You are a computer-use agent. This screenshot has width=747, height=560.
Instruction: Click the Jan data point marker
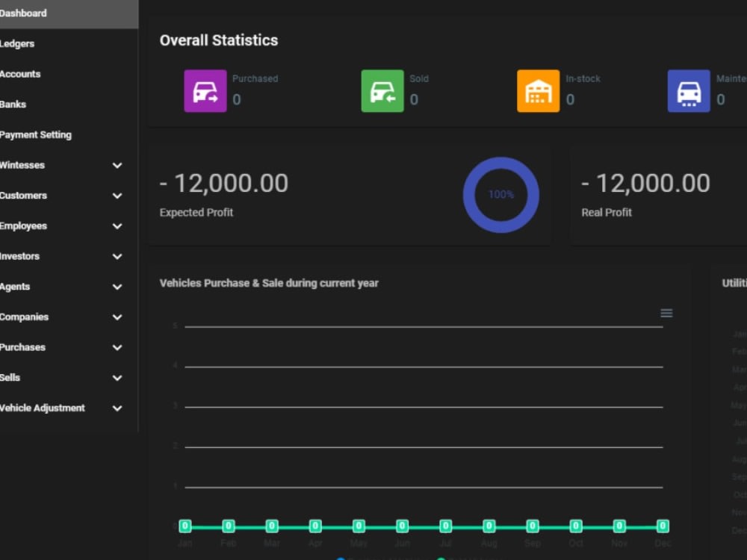185,526
